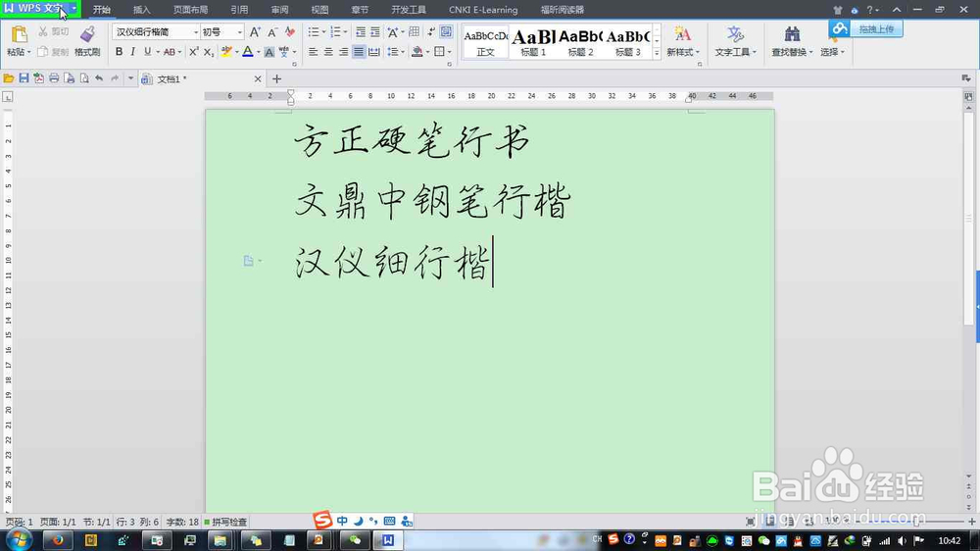Screen dimensions: 980x551
Task: Align text right
Action: 343,52
